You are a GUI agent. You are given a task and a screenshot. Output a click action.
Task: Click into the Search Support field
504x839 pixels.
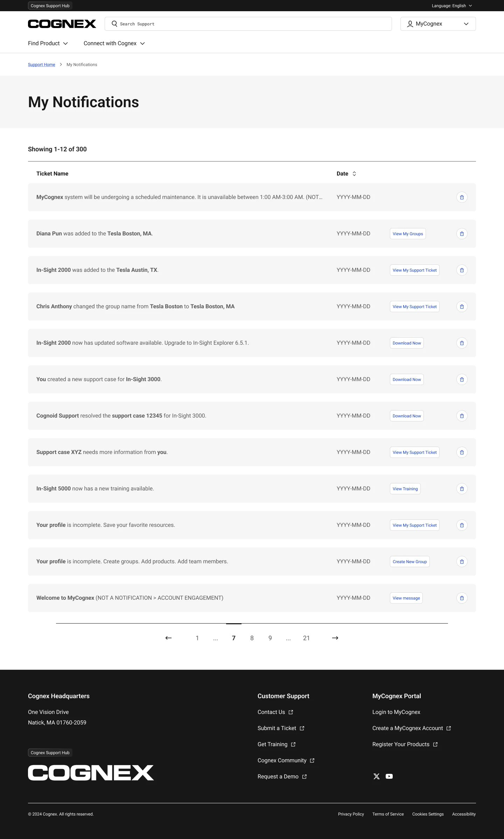click(248, 24)
